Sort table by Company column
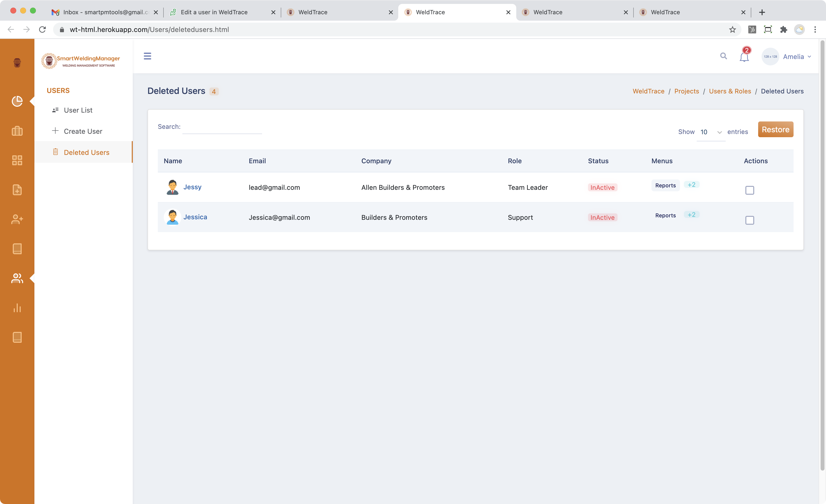Image resolution: width=826 pixels, height=504 pixels. (x=376, y=161)
